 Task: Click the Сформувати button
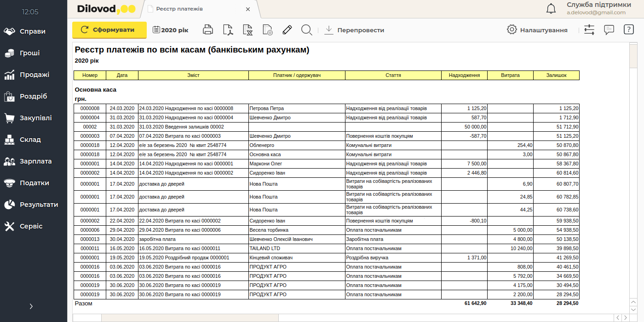point(109,30)
